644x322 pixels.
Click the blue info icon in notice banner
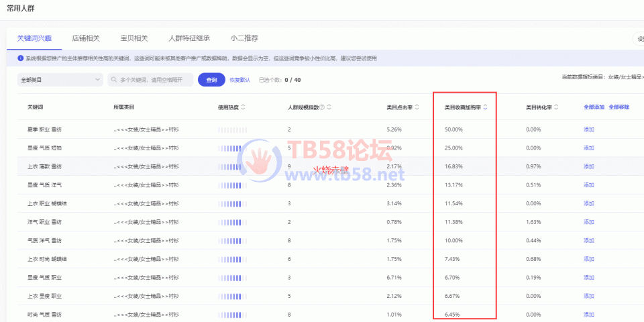20,58
